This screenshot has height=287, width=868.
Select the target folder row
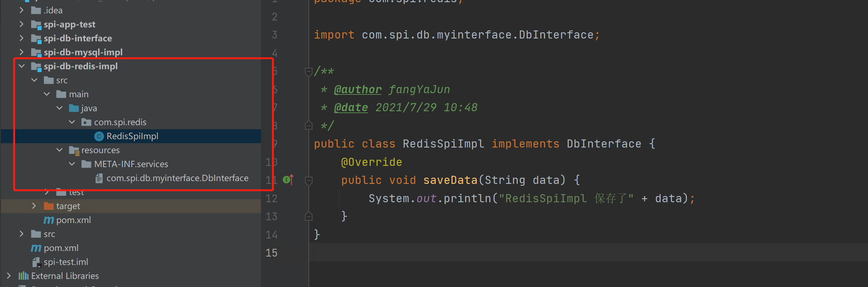(x=131, y=206)
